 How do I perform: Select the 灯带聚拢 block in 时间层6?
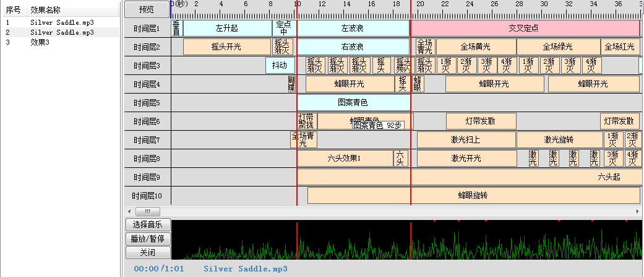click(307, 121)
